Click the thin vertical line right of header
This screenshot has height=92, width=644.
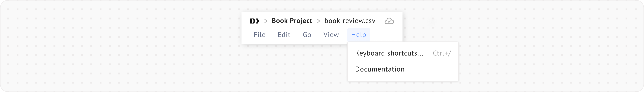(431, 21)
